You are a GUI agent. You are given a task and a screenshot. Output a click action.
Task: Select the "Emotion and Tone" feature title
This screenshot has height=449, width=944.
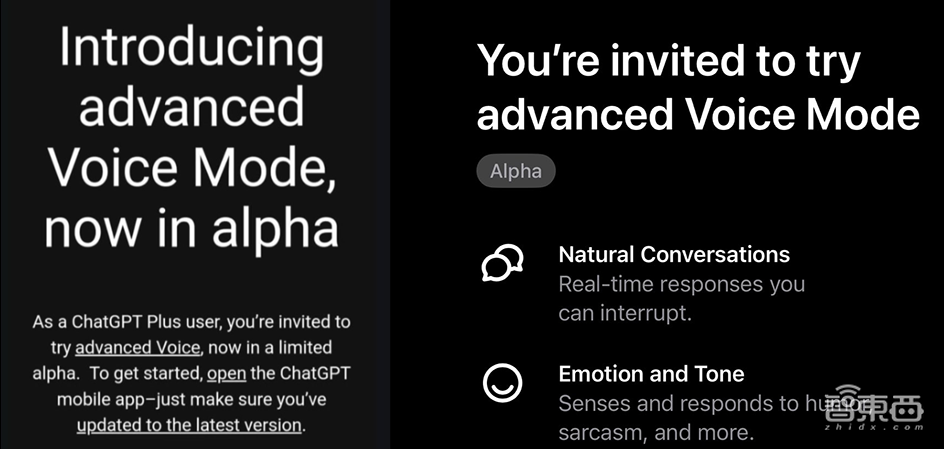(x=651, y=374)
